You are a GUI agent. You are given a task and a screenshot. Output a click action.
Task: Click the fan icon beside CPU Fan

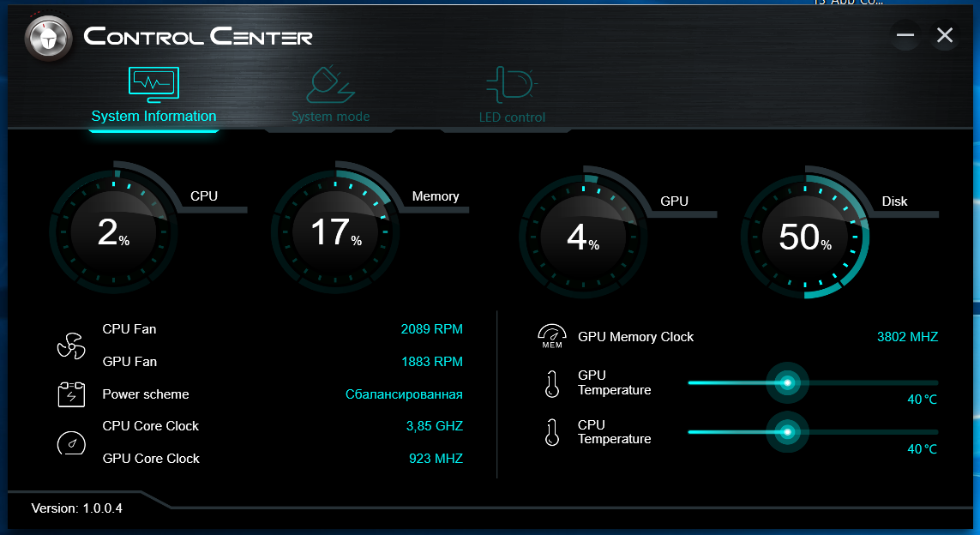click(71, 345)
